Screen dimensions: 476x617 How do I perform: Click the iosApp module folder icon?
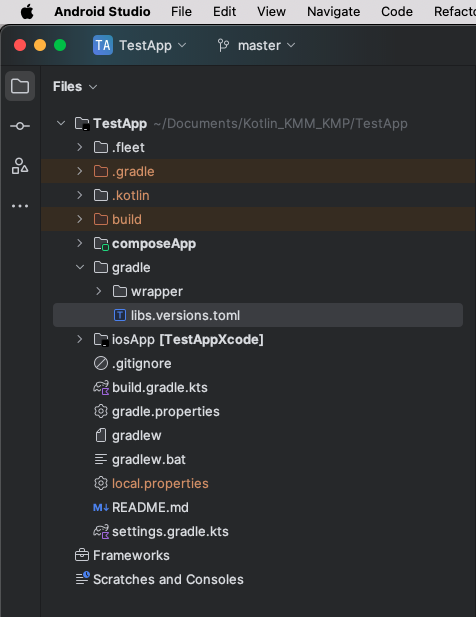101,340
